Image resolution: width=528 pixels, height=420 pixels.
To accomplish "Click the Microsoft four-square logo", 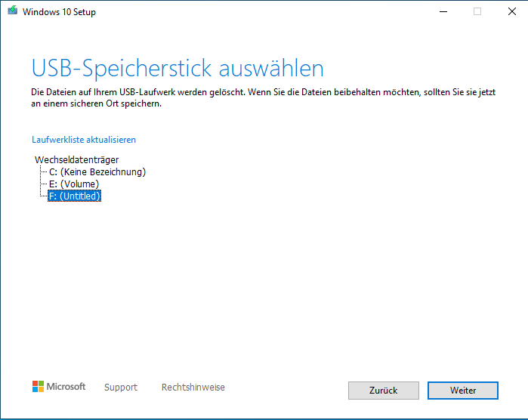I will tap(38, 387).
